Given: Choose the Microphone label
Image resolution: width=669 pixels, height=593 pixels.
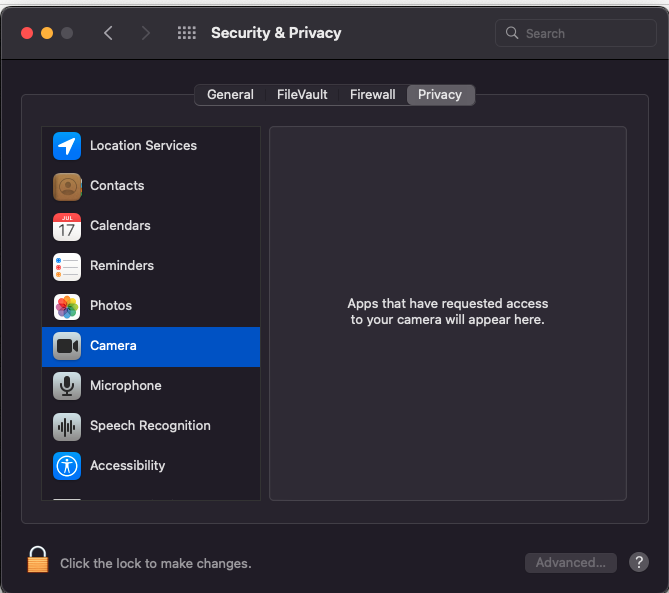Looking at the screenshot, I should (125, 386).
